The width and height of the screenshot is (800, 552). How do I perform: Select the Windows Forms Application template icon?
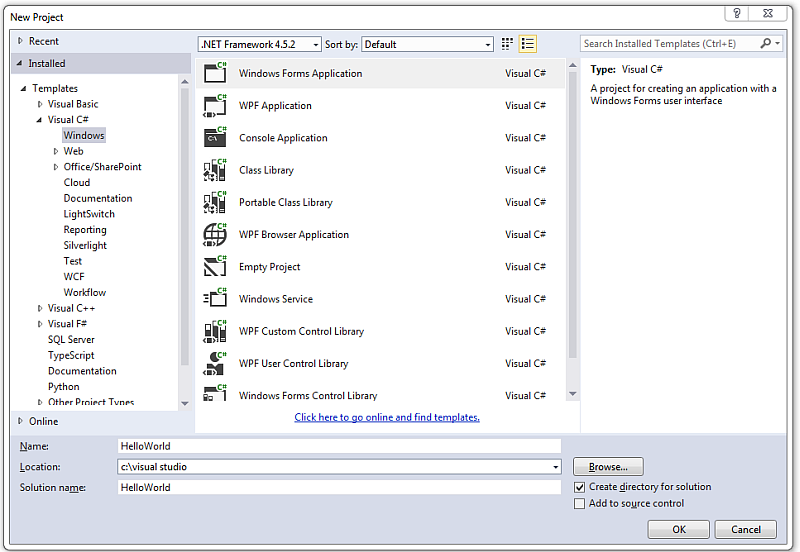coord(215,73)
